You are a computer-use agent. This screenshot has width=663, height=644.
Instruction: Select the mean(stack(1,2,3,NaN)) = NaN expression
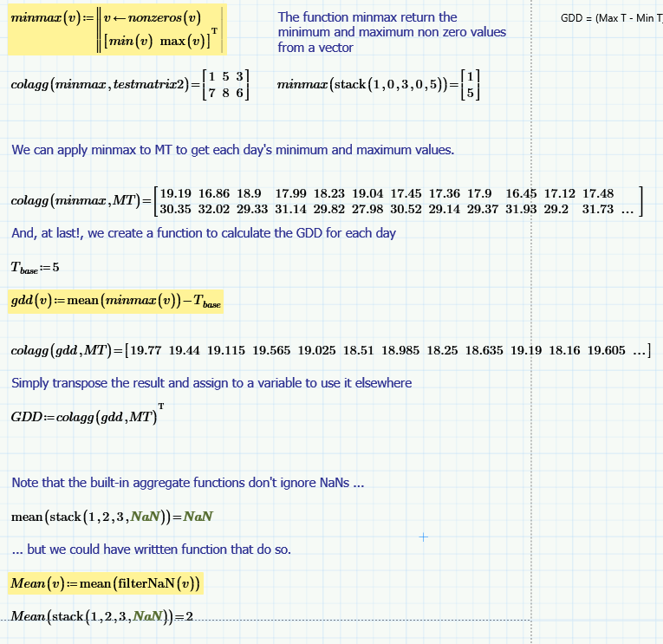(x=112, y=517)
